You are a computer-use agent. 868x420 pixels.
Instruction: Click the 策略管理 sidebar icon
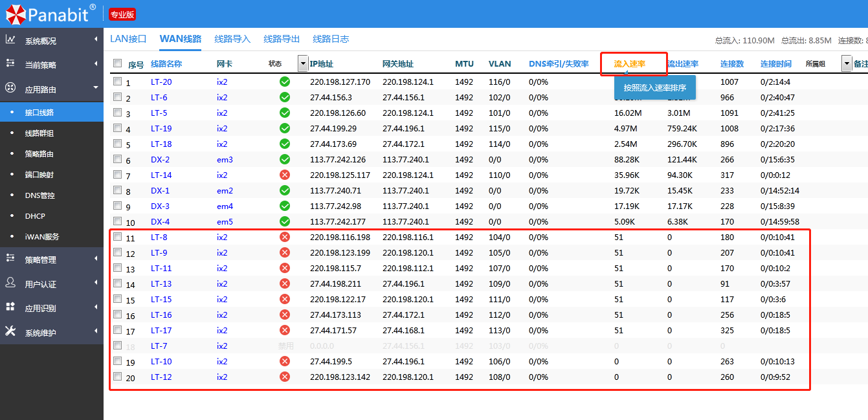[10, 258]
